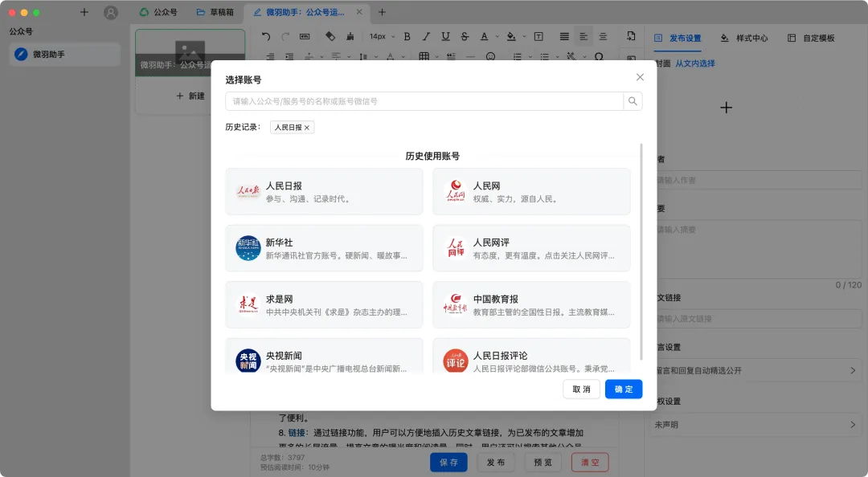Image resolution: width=868 pixels, height=477 pixels.
Task: Click the account list scrollbar
Action: (641, 251)
